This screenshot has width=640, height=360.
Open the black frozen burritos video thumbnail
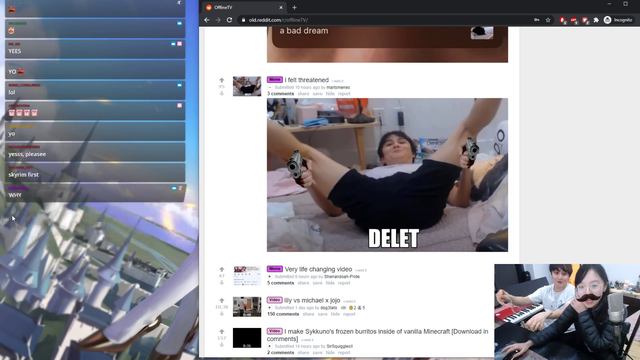(247, 338)
